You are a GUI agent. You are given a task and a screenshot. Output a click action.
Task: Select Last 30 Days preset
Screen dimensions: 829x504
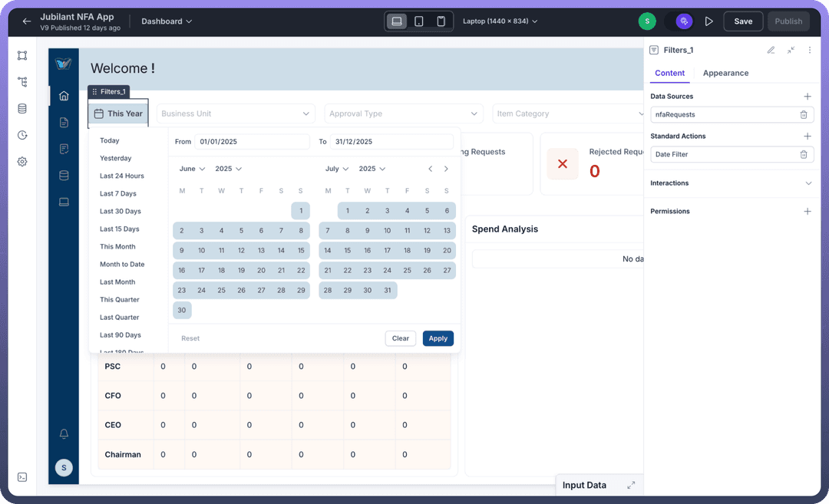tap(121, 211)
